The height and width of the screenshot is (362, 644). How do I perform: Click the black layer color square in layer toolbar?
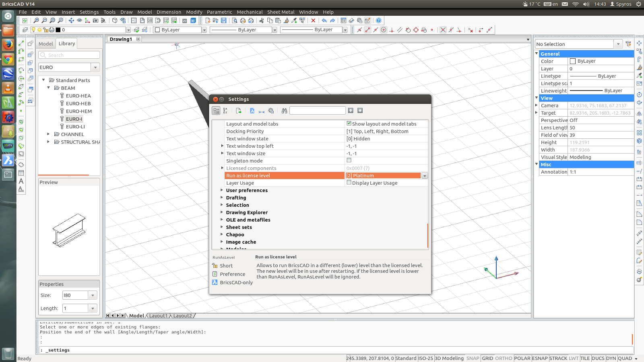58,30
